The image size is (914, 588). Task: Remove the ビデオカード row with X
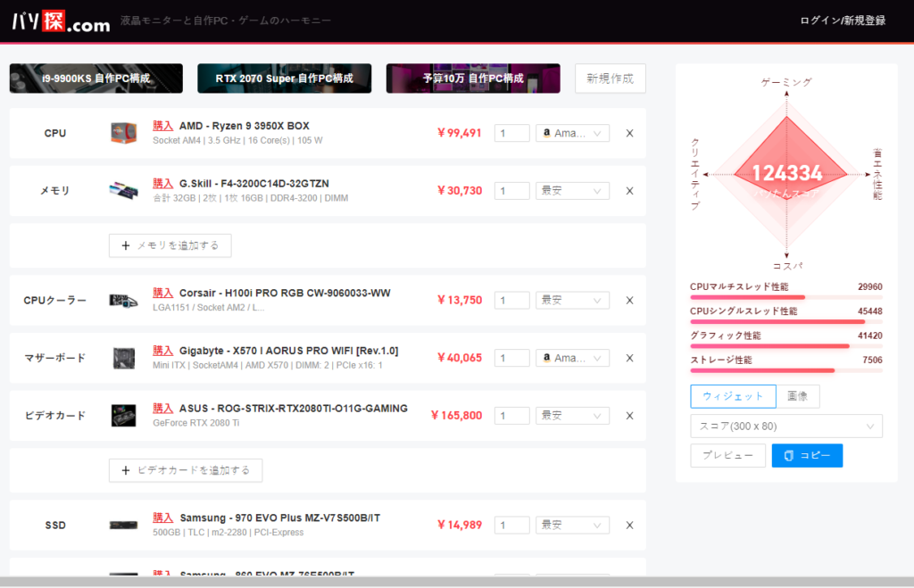coord(629,416)
